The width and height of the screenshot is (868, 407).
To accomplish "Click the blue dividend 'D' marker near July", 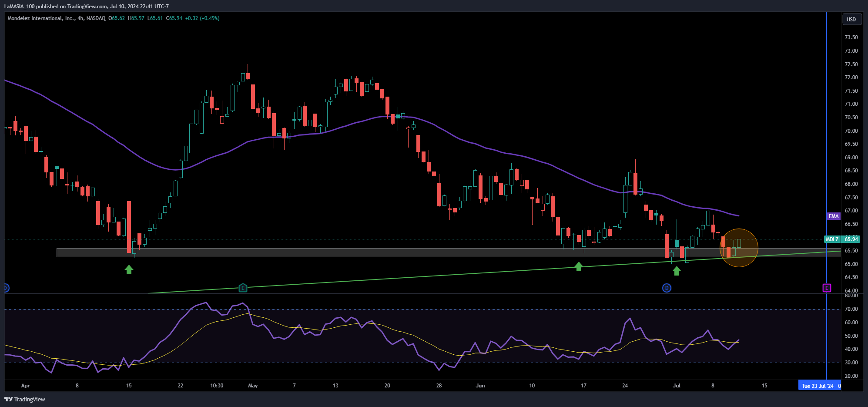I will click(x=667, y=288).
